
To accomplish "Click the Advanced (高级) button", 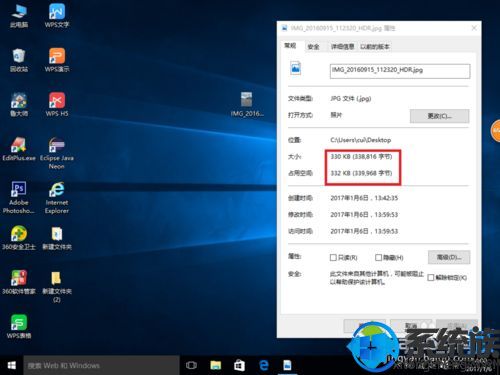I will [x=449, y=257].
